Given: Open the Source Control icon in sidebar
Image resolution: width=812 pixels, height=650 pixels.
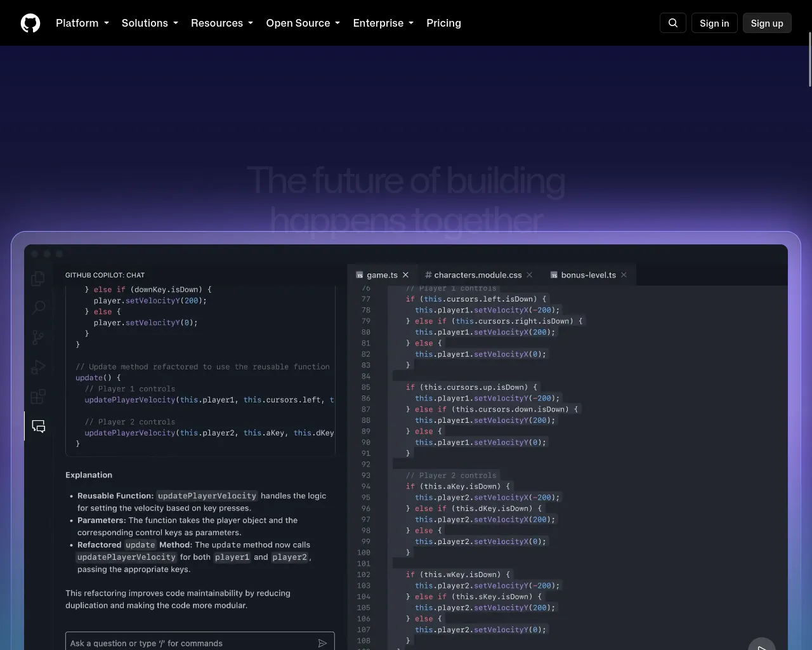Looking at the screenshot, I should point(38,337).
